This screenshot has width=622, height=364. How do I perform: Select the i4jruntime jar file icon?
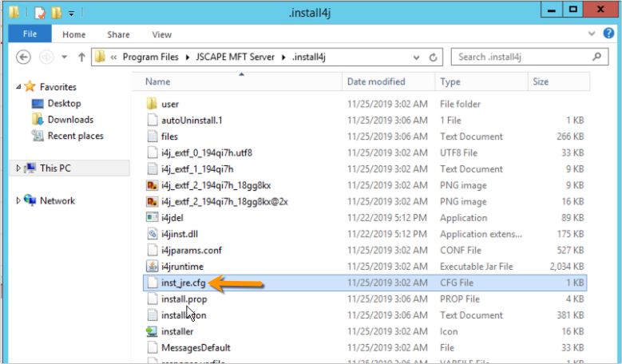coord(153,266)
